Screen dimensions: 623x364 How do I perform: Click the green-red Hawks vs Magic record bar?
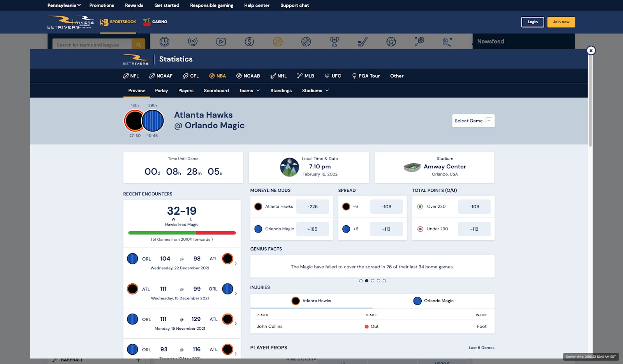tap(182, 233)
